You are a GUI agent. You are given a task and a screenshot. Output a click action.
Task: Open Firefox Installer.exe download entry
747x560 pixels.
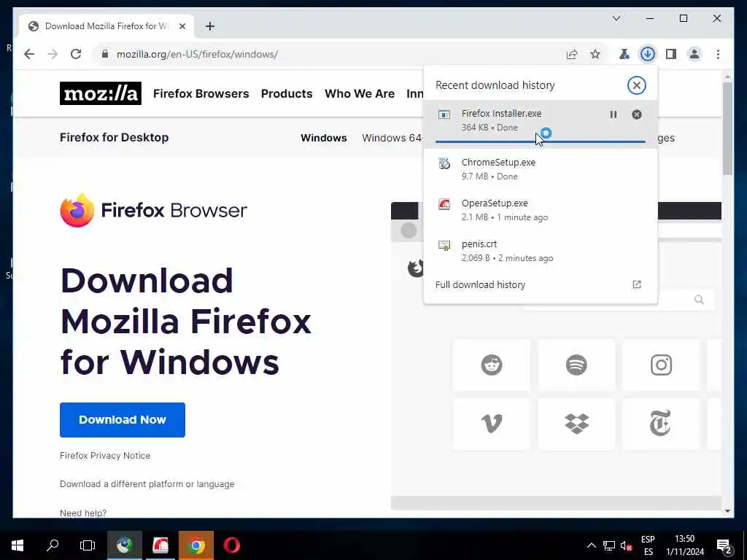(x=541, y=124)
